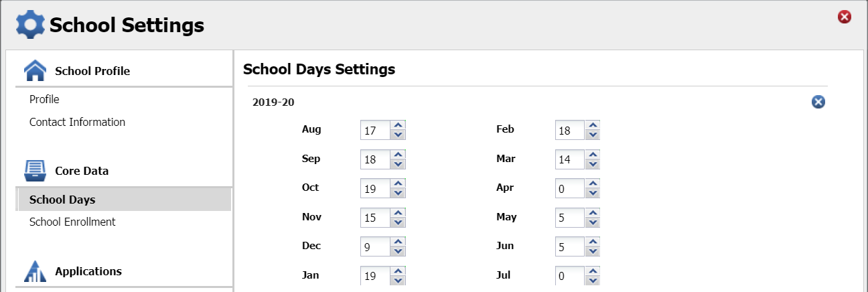Click the Nov days input field
868x292 pixels.
375,218
